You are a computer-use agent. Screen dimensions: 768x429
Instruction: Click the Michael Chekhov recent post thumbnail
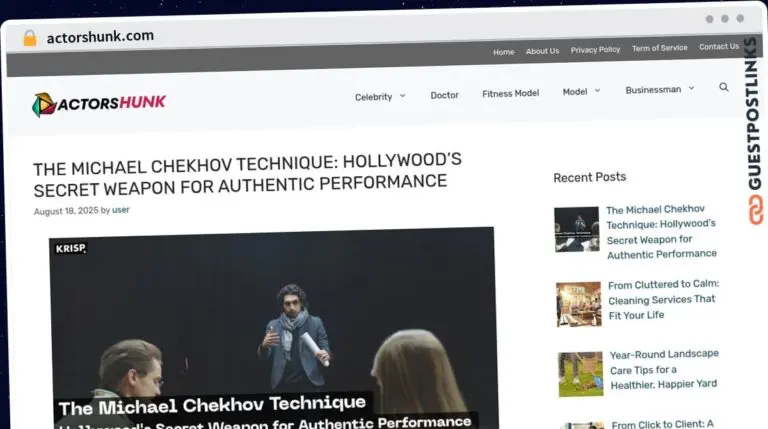(x=576, y=229)
